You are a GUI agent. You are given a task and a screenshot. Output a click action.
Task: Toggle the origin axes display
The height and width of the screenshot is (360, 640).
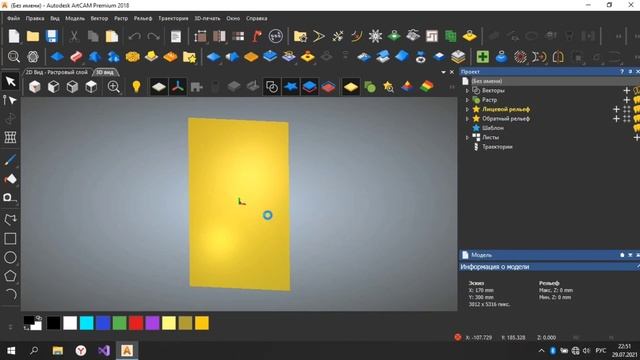[x=178, y=87]
